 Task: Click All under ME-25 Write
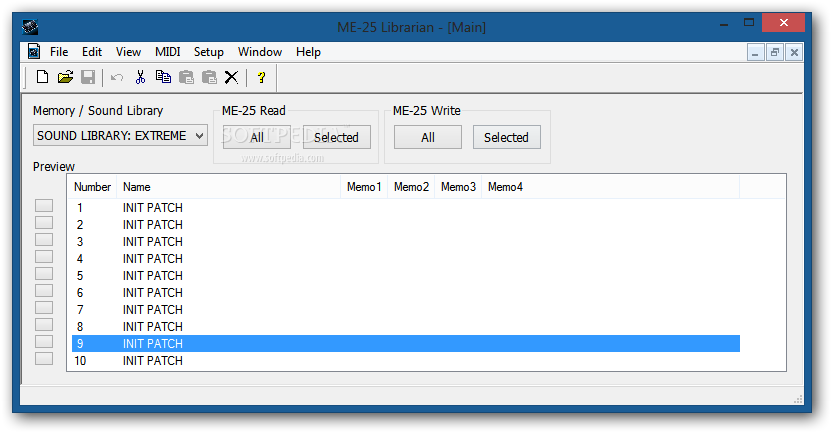point(428,137)
